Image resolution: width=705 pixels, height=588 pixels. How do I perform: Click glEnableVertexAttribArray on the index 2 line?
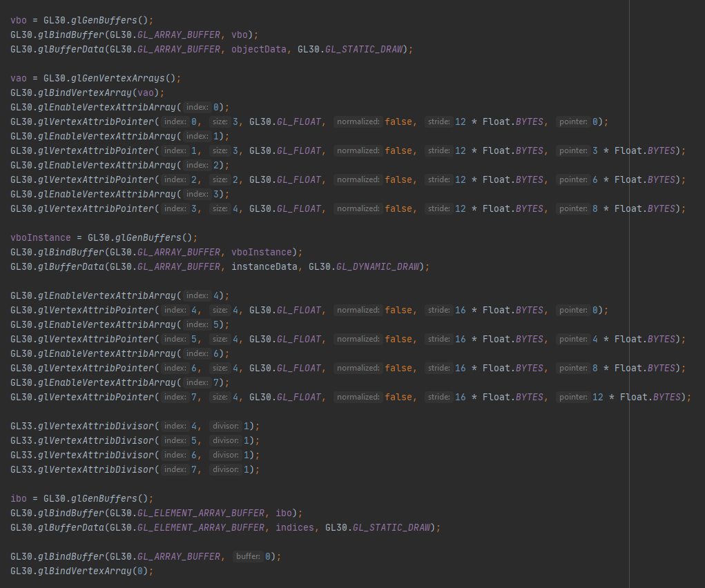click(107, 165)
